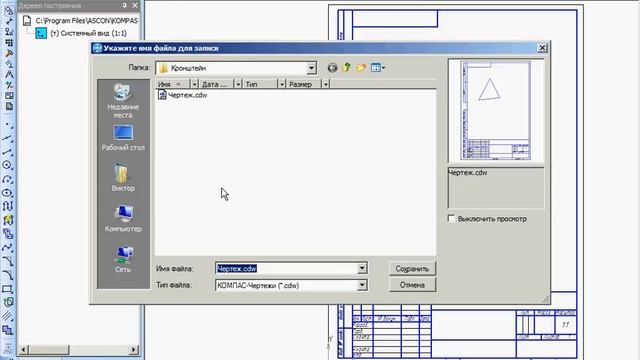Select the Point tool
Screen dimensions: 640x360
click(x=8, y=125)
